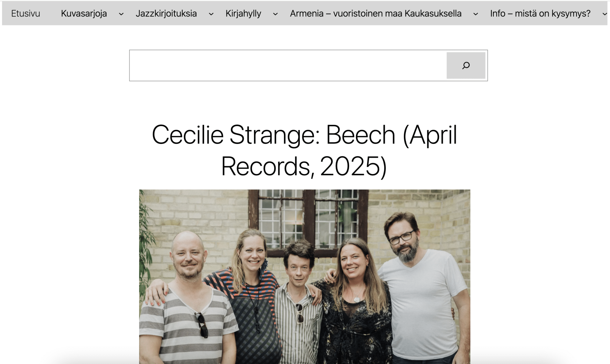The image size is (610, 364).
Task: Click the spiral pendant necklace in photo
Action: [x=357, y=299]
